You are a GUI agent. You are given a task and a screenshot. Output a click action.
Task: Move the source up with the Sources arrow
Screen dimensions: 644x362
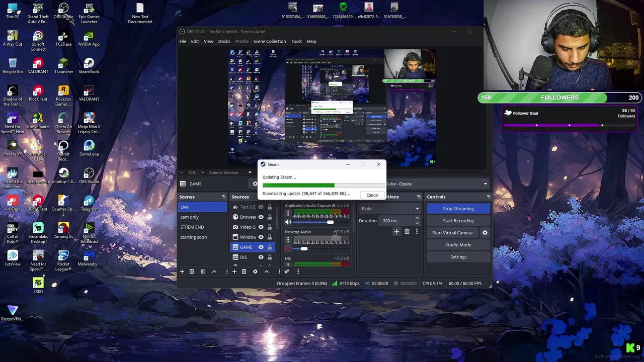(x=267, y=271)
